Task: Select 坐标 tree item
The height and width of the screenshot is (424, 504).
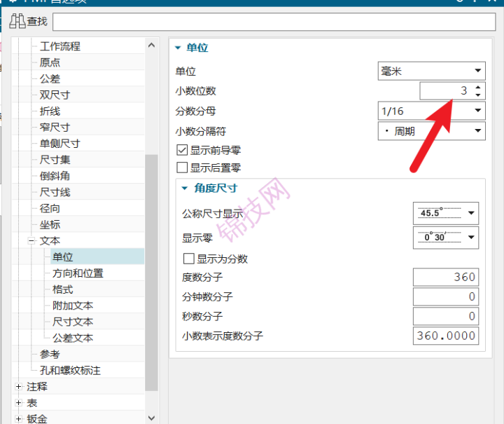Action: tap(50, 224)
